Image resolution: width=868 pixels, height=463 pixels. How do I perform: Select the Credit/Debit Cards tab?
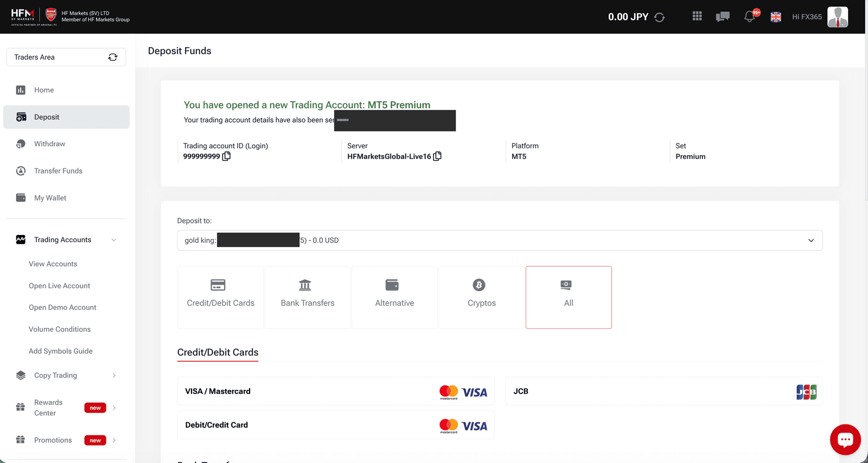220,297
